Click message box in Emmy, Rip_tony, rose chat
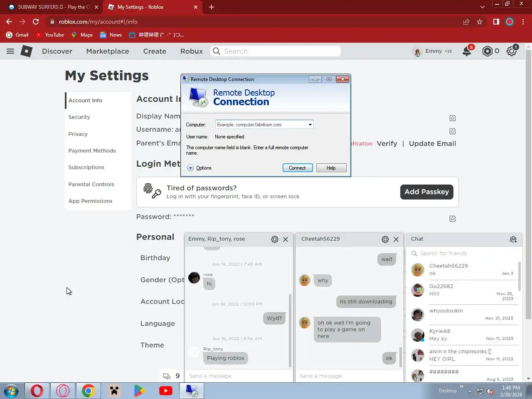The width and height of the screenshot is (532, 399). pyautogui.click(x=239, y=376)
